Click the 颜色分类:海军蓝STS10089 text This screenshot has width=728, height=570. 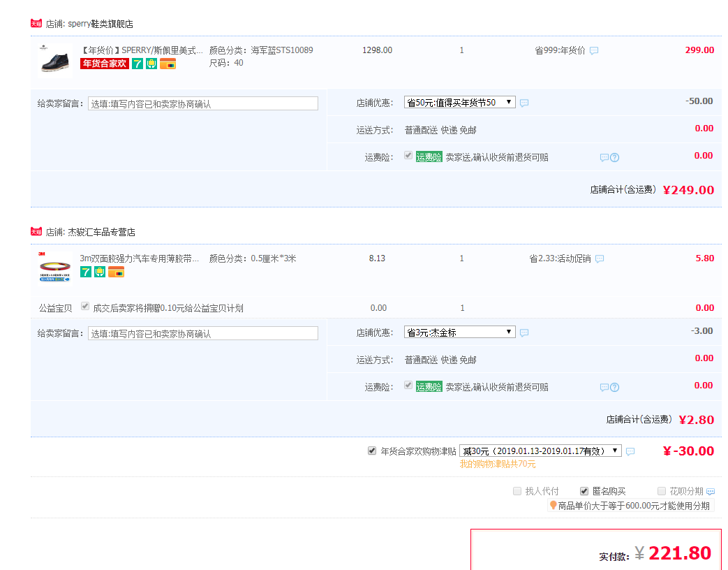click(261, 50)
